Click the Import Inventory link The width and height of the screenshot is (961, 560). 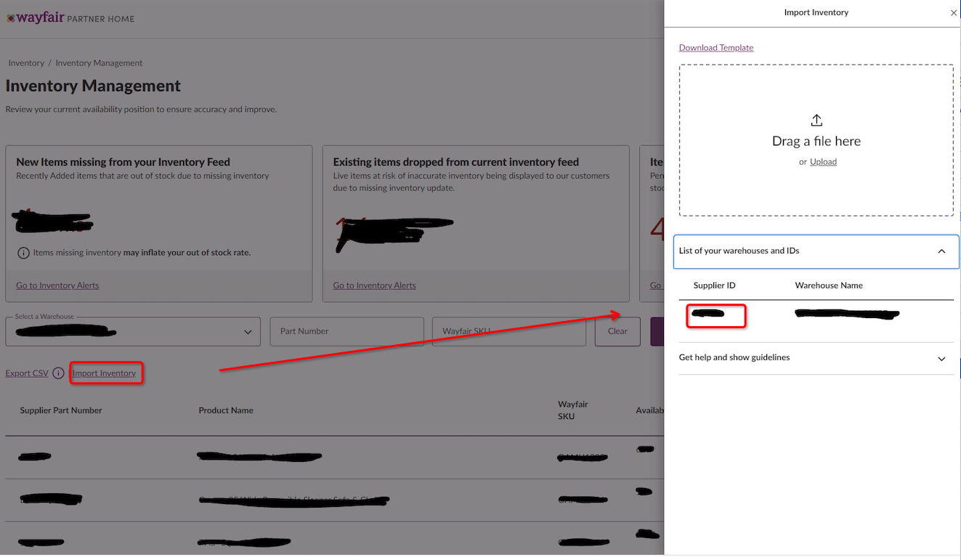pyautogui.click(x=106, y=373)
